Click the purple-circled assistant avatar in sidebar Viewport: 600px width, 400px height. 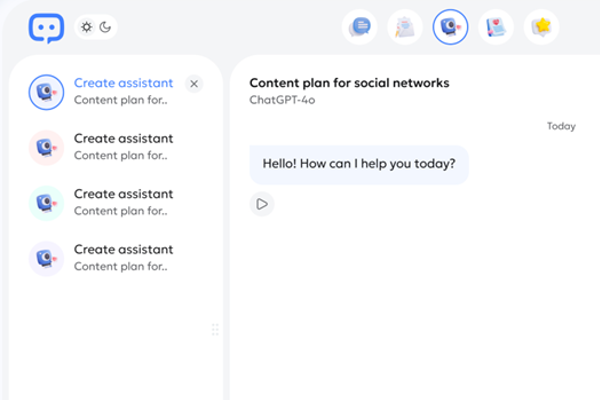point(47,258)
